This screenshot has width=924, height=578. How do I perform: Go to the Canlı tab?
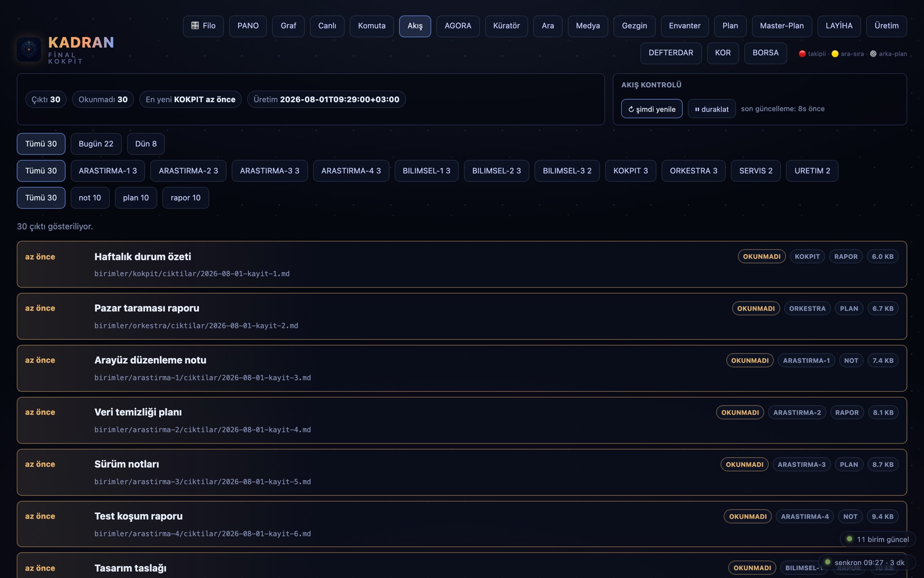pos(327,26)
